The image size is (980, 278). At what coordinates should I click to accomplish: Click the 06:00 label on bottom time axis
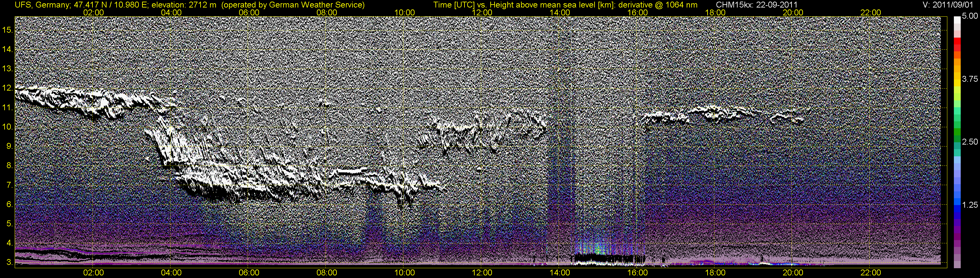tap(249, 273)
